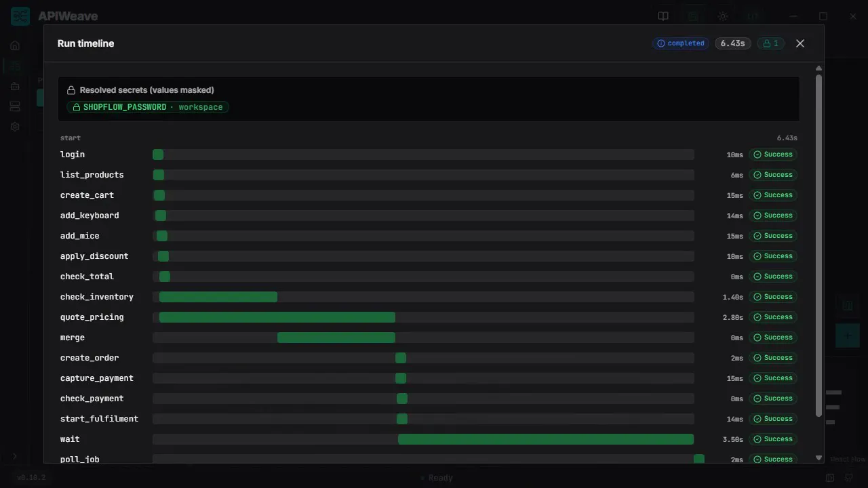Click the timeline scrollbar thumb
Image resolution: width=868 pixels, height=488 pixels.
tap(818, 245)
